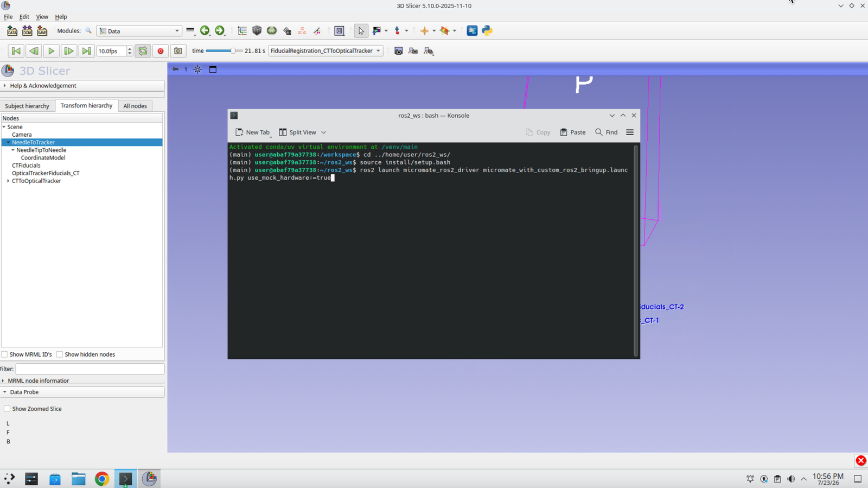Step to previous sequence frame

tap(34, 51)
